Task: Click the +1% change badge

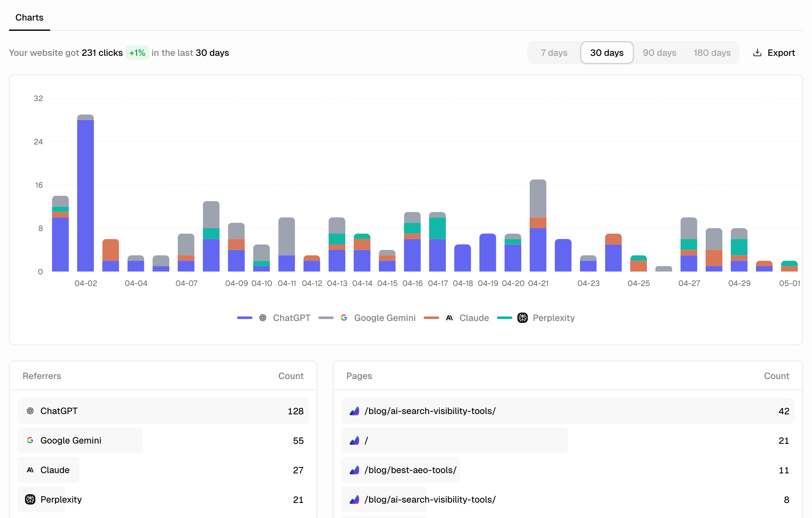Action: point(137,53)
